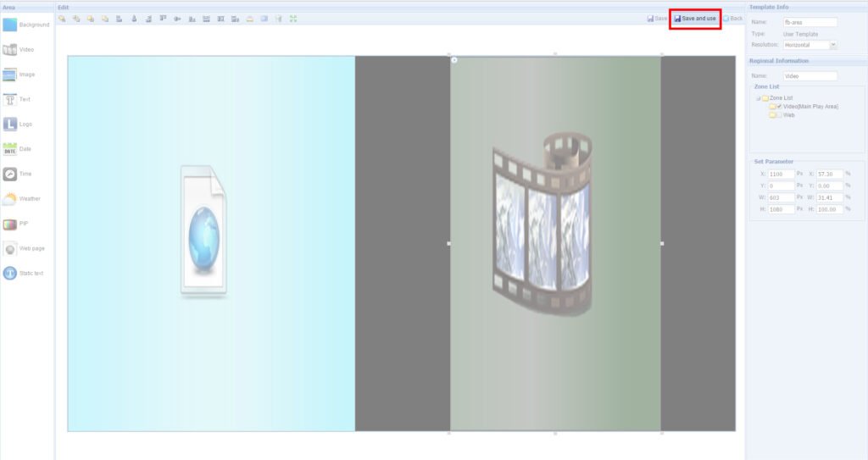Viewport: 868px width, 460px height.
Task: Collapse the Zone List tree node
Action: tap(758, 98)
